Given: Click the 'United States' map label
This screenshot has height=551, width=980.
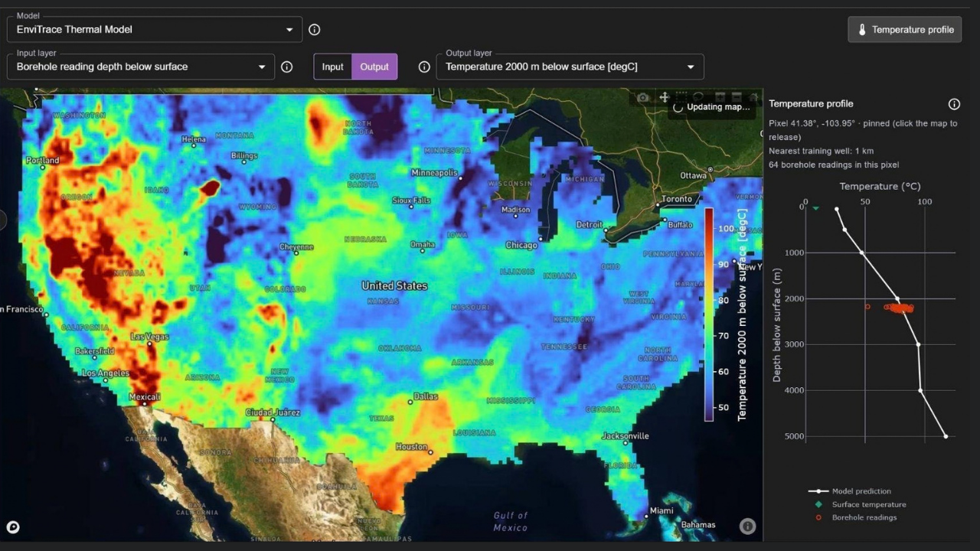Looking at the screenshot, I should tap(394, 285).
